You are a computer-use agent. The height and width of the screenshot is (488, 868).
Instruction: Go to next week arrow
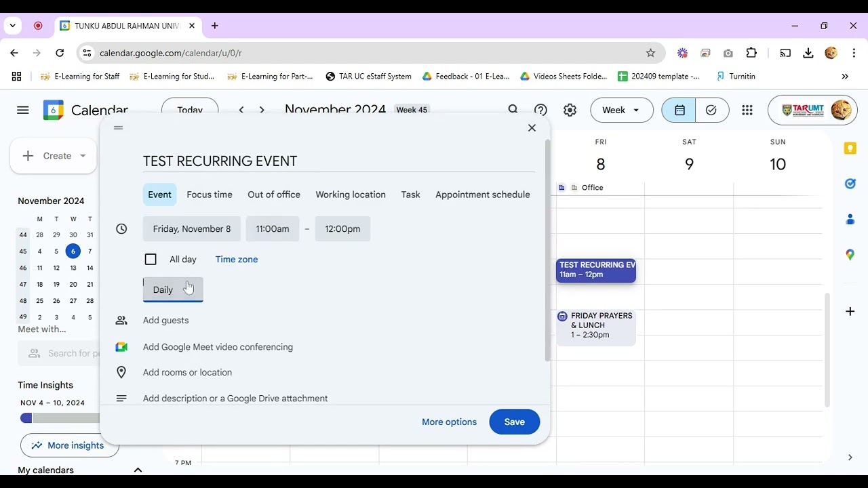262,110
